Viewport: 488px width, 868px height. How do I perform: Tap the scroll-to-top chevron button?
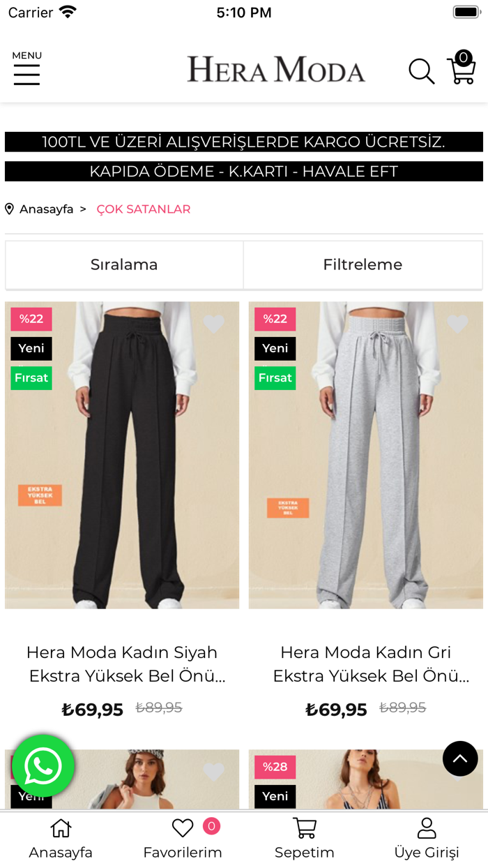[x=460, y=758]
